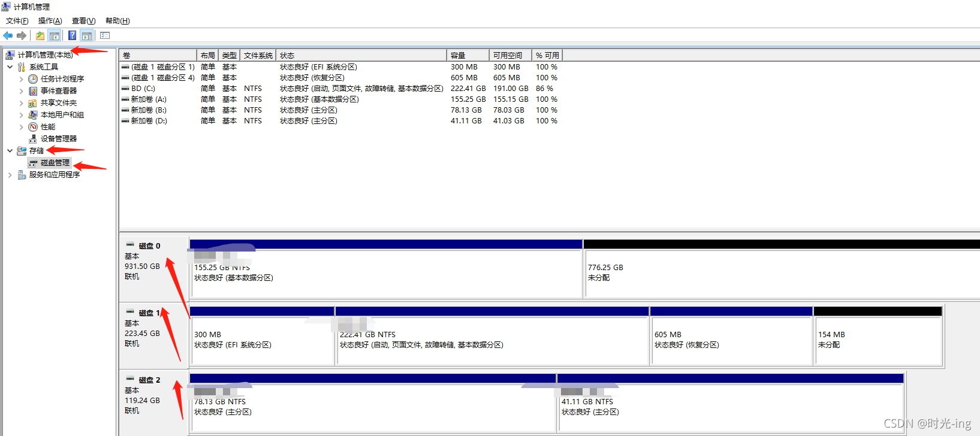Select the 605 MB 恢复分区 block
This screenshot has width=980, height=436.
731,336
